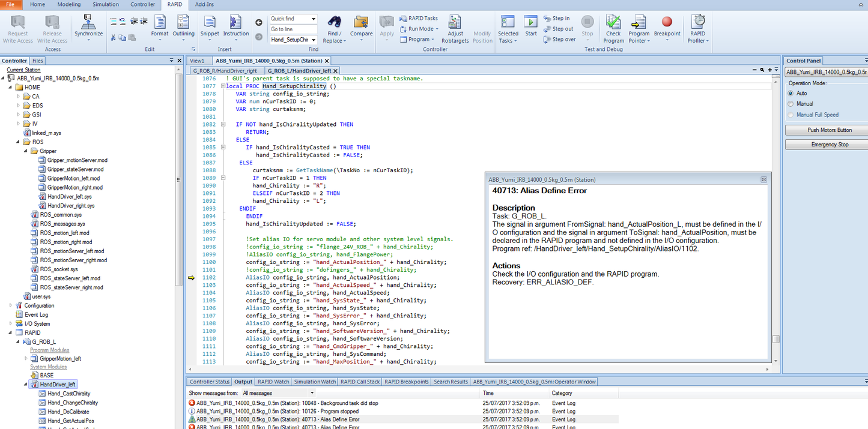Click the Cut scissors icon
This screenshot has height=429, width=868.
point(114,37)
